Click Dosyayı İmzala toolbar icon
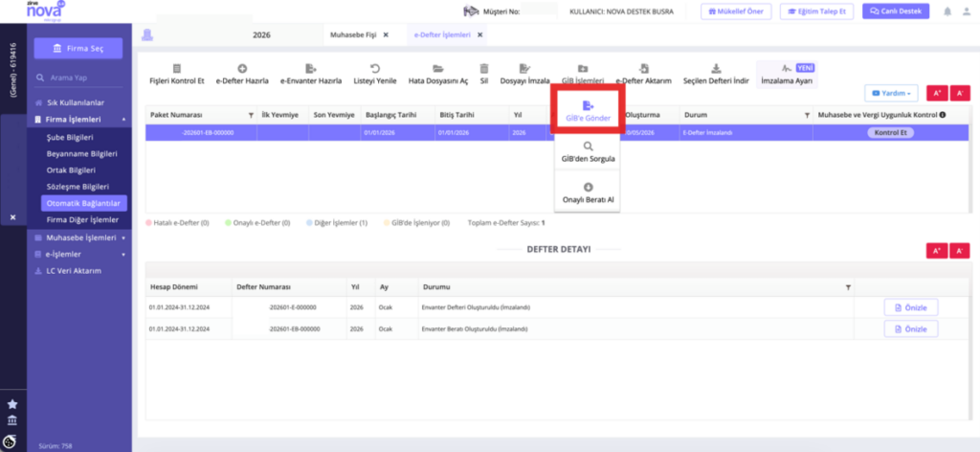980x452 pixels. tap(524, 69)
